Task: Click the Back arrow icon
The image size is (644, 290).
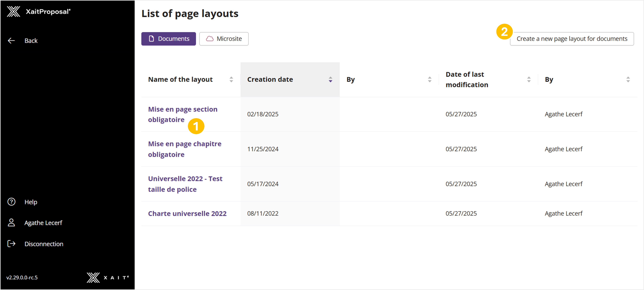Action: click(11, 41)
